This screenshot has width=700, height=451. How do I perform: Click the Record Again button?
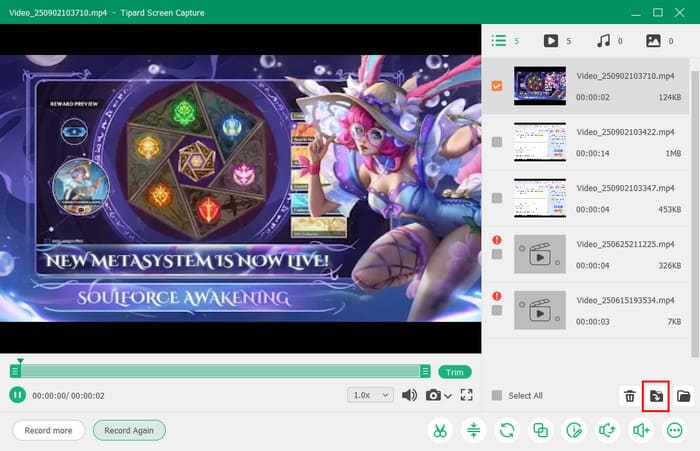129,430
